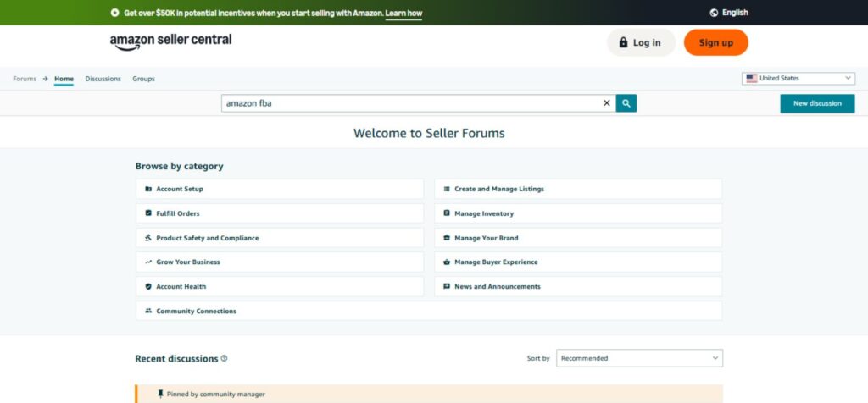The image size is (868, 403).
Task: Open the Account Health category
Action: [x=280, y=286]
